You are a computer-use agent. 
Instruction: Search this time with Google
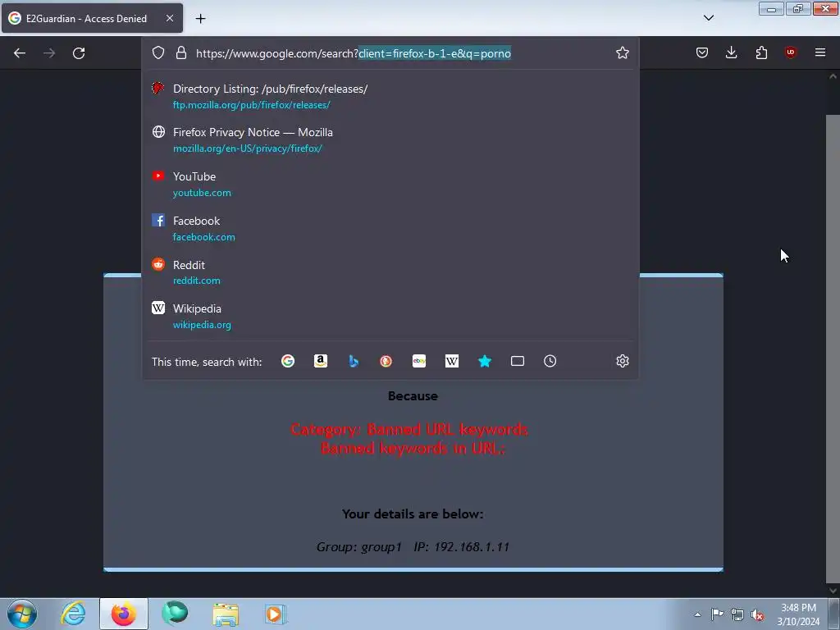point(288,362)
